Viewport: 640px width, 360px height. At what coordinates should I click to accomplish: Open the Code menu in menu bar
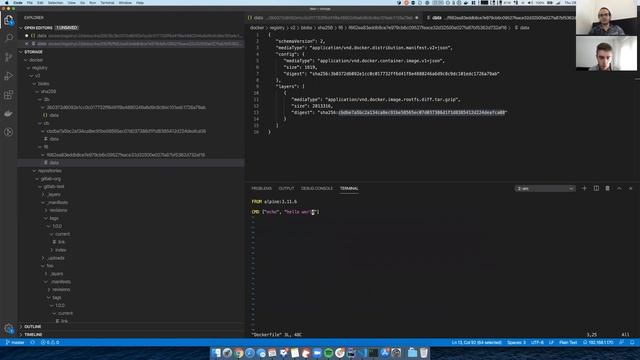(18, 2)
